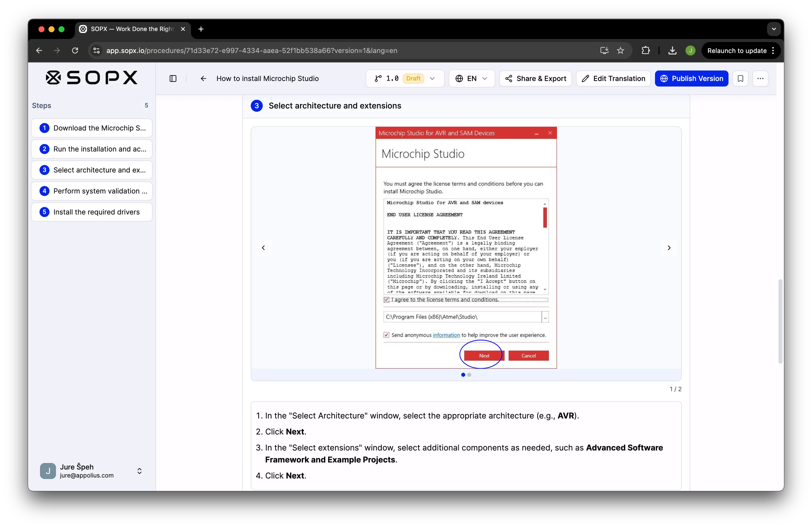Open Chrome menu in Relaunch to update
Image resolution: width=812 pixels, height=528 pixels.
tap(773, 50)
